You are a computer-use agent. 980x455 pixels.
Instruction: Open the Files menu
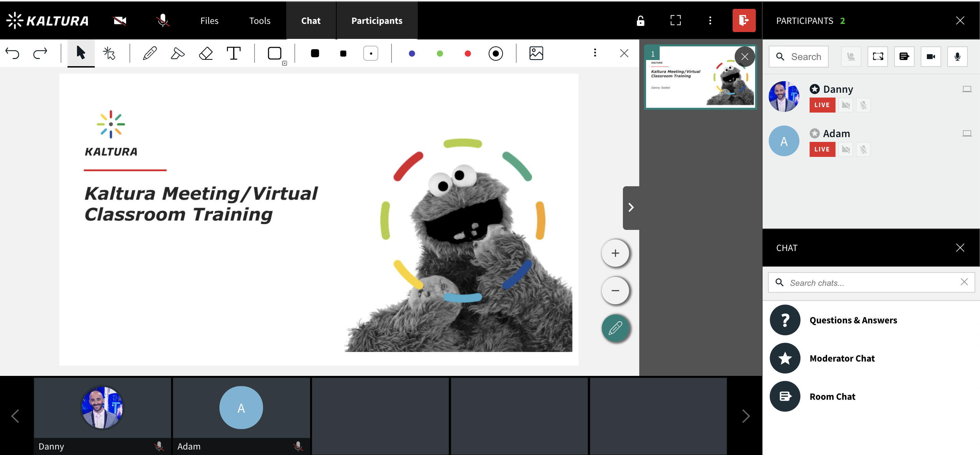click(x=209, y=20)
